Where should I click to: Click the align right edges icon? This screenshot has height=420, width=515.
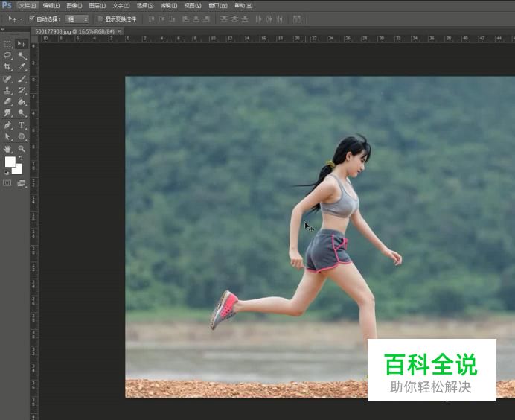pyautogui.click(x=207, y=19)
